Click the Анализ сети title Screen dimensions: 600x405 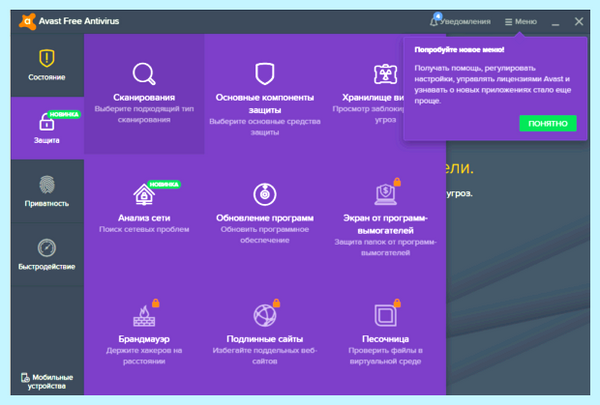[144, 218]
